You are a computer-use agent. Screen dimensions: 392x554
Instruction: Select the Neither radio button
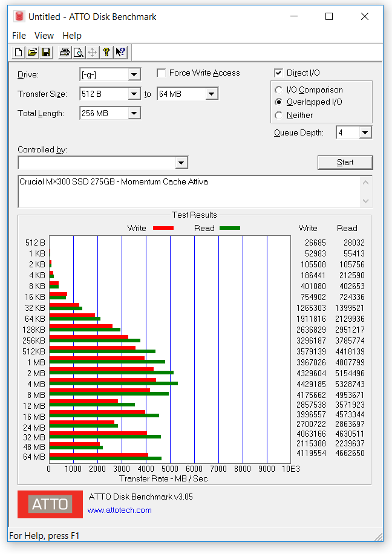278,115
